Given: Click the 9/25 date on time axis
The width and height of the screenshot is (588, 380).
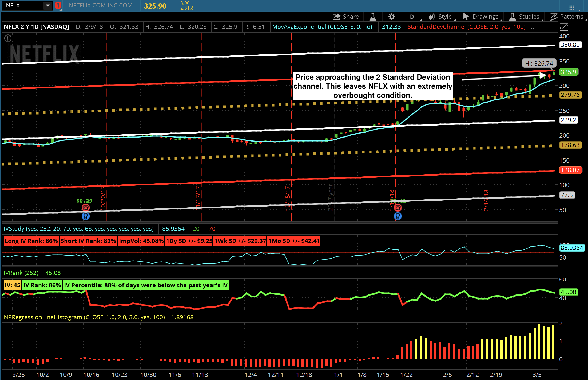Looking at the screenshot, I should click(18, 375).
